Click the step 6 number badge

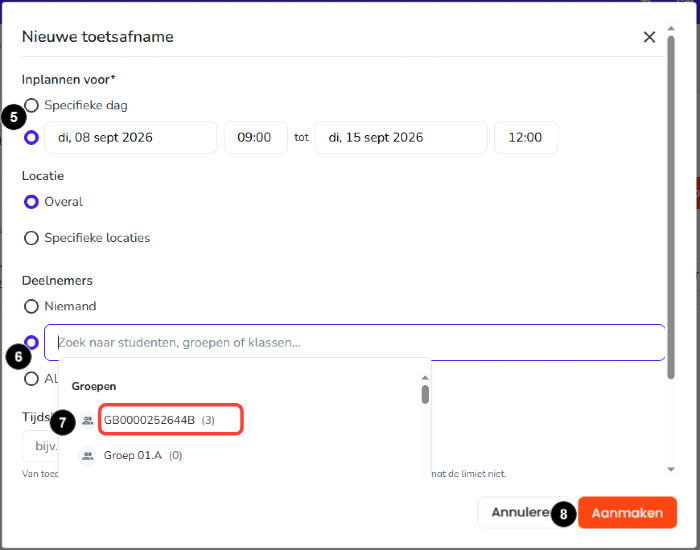coord(18,357)
